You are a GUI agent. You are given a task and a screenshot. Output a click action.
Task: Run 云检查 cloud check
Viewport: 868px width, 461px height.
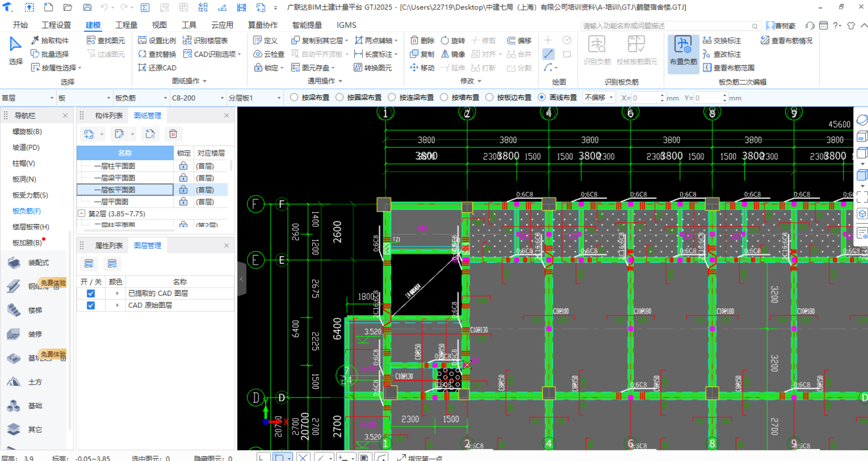coord(269,54)
